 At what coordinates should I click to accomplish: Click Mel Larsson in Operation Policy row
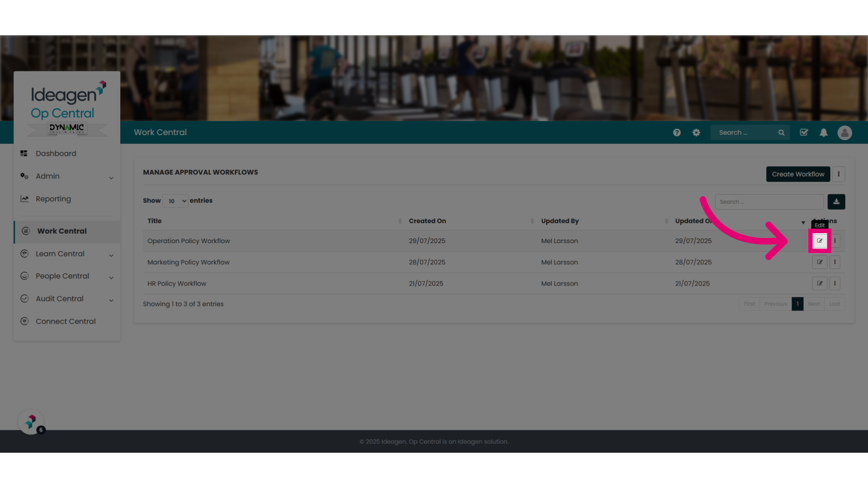[559, 241]
